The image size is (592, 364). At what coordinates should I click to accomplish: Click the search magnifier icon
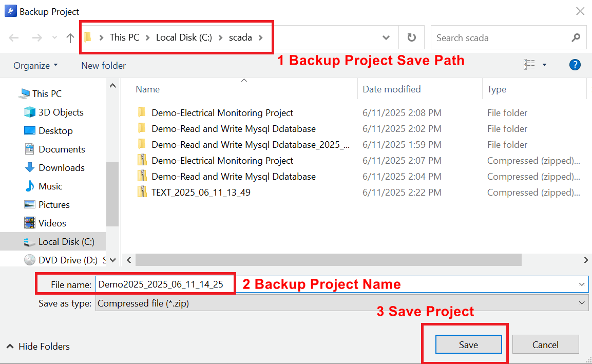576,37
